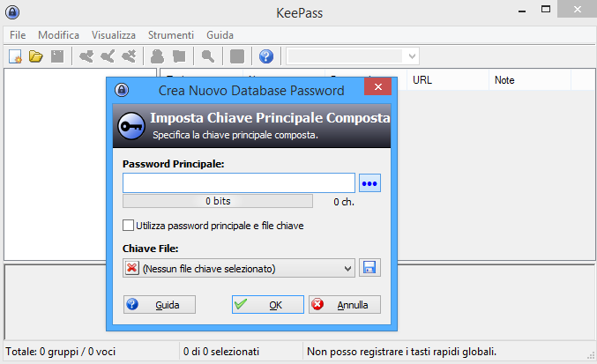Click the lock workspace toolbar icon
This screenshot has width=597, height=364.
tap(237, 56)
